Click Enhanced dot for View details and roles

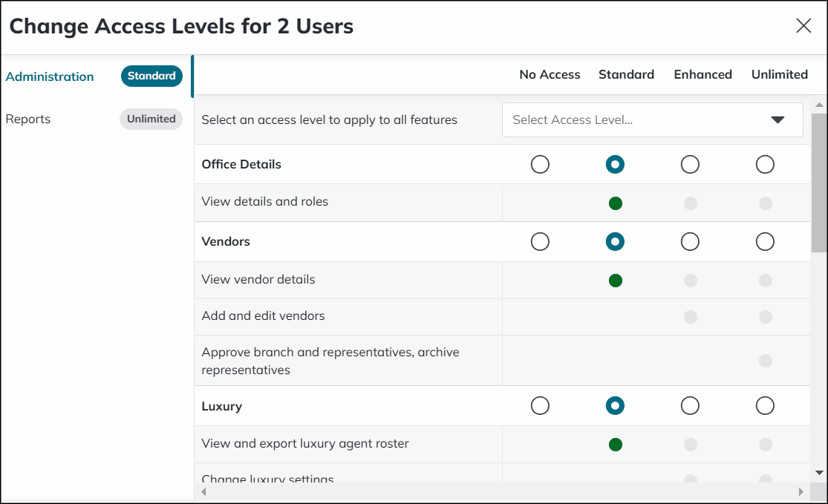(x=690, y=203)
